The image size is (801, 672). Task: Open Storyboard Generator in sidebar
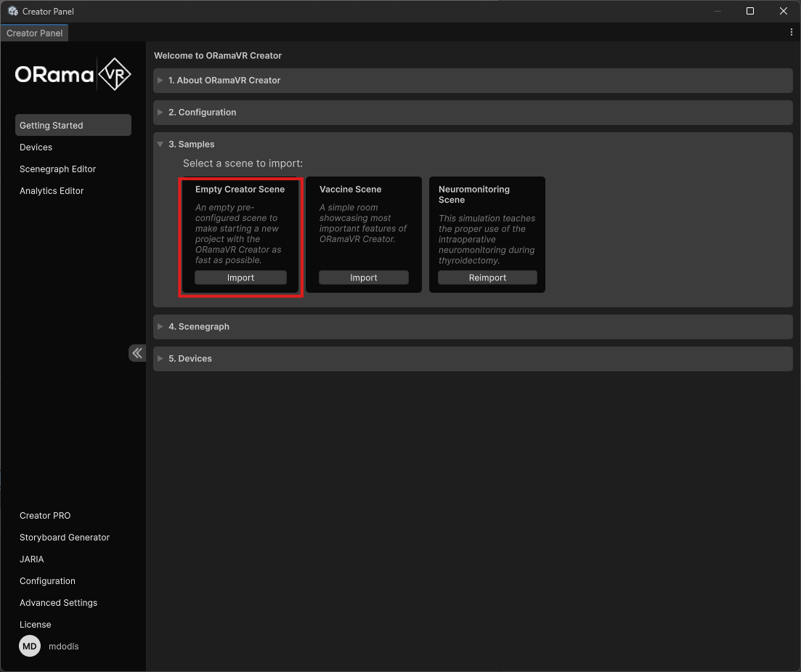coord(65,537)
